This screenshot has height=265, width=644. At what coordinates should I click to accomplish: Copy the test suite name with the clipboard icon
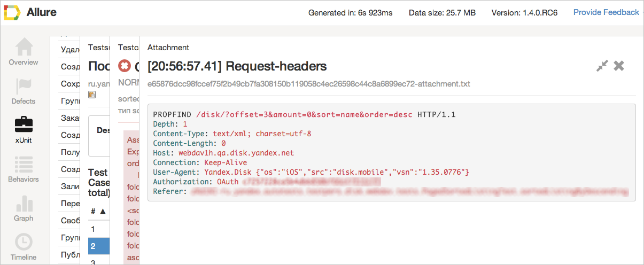[92, 95]
